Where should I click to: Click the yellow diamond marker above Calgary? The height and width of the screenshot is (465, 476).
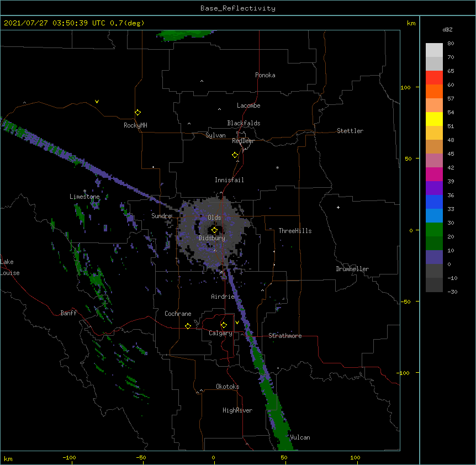coord(224,325)
